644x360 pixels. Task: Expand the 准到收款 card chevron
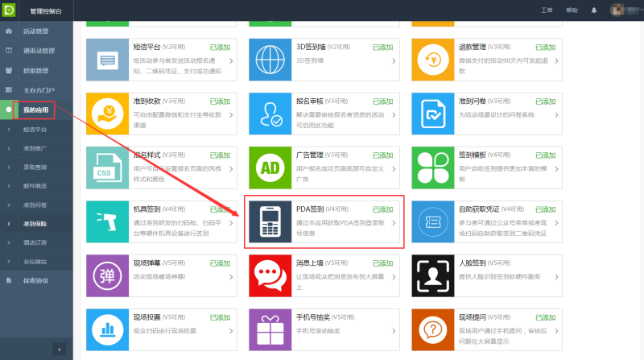[232, 114]
